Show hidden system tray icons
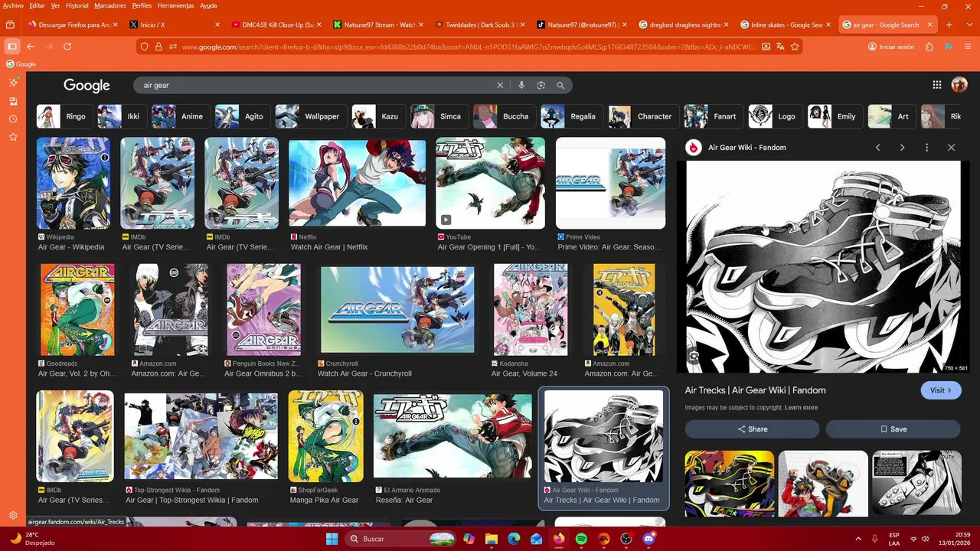Screen dimensions: 980x551 [x=857, y=539]
